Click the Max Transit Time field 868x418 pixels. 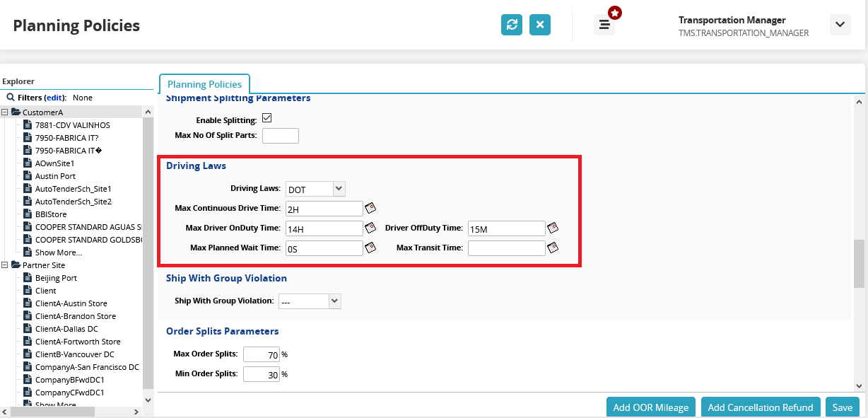[507, 248]
